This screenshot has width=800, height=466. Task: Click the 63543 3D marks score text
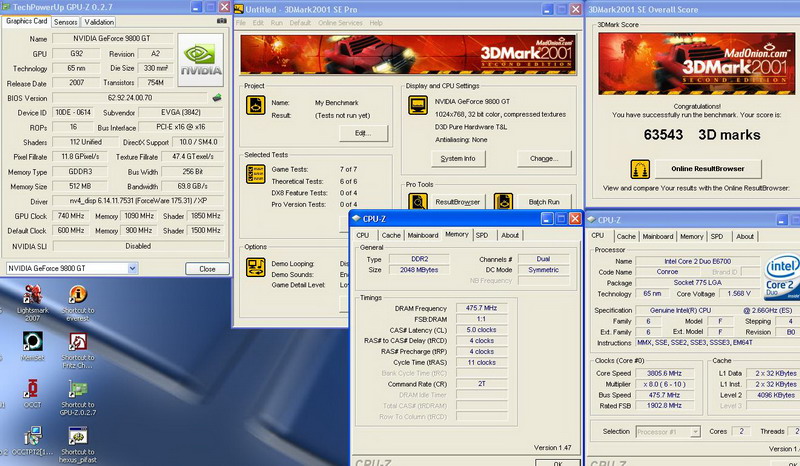(x=702, y=135)
